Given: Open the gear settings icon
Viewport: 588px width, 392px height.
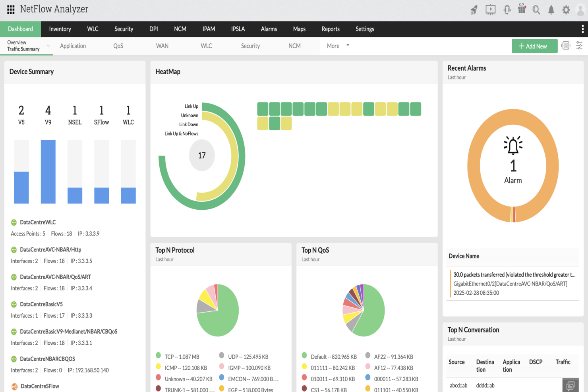Looking at the screenshot, I should [566, 10].
